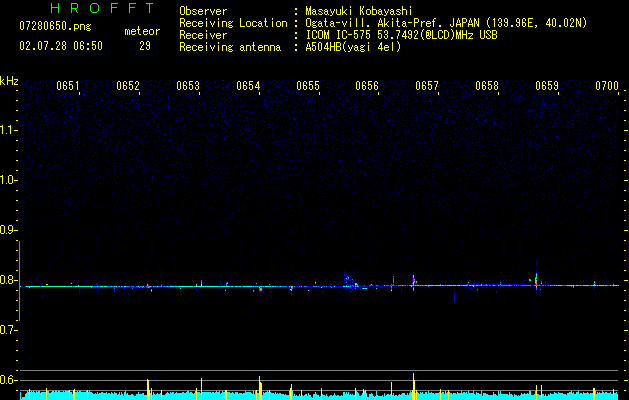Click the meteor echo burst just before 0659
The image size is (629, 400).
tap(536, 280)
